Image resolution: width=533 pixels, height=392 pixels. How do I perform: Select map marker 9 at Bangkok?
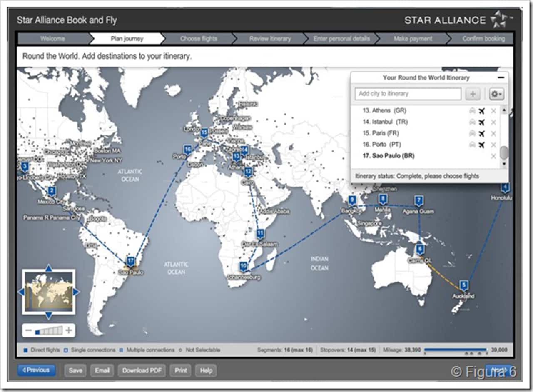click(352, 200)
